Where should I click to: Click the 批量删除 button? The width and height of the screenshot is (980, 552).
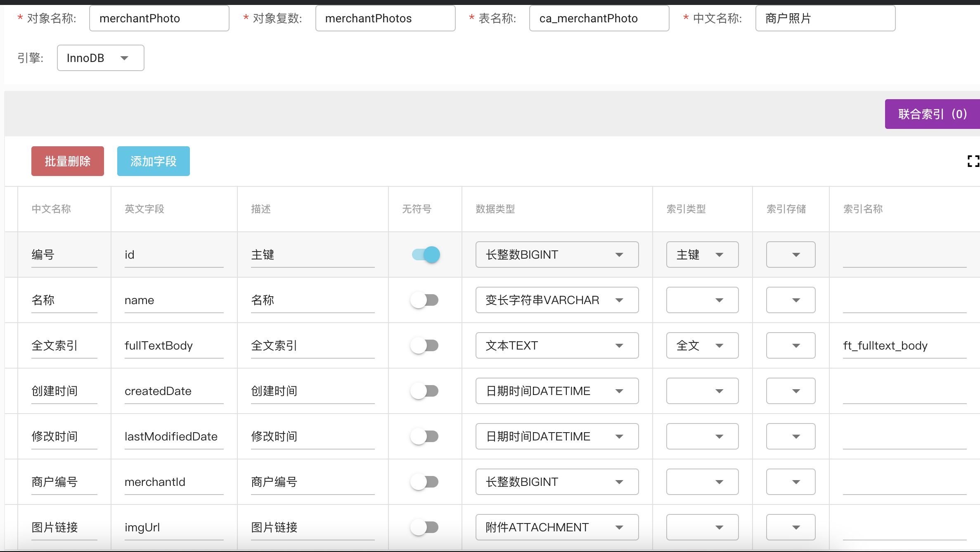pos(68,161)
